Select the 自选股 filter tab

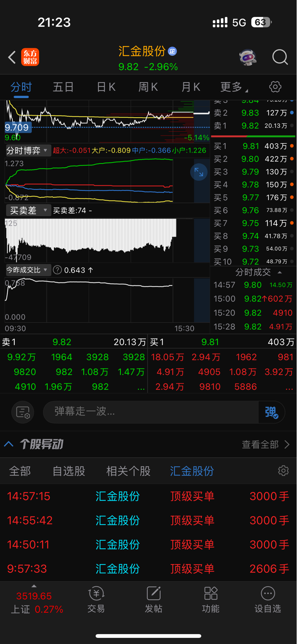[69, 471]
